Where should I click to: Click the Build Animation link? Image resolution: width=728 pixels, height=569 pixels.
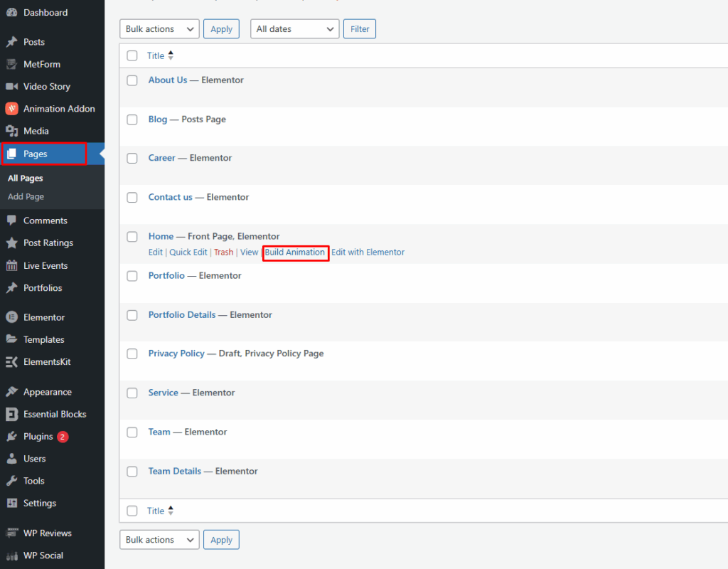tap(295, 252)
